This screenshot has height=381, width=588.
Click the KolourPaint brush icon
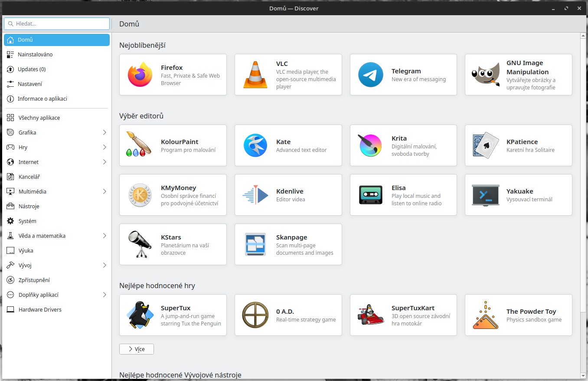click(139, 144)
